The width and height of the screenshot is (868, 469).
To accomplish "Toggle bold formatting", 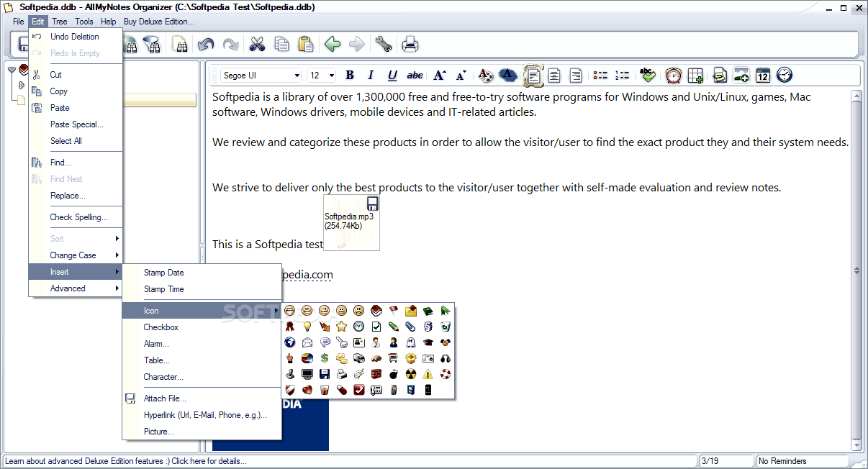I will (349, 75).
